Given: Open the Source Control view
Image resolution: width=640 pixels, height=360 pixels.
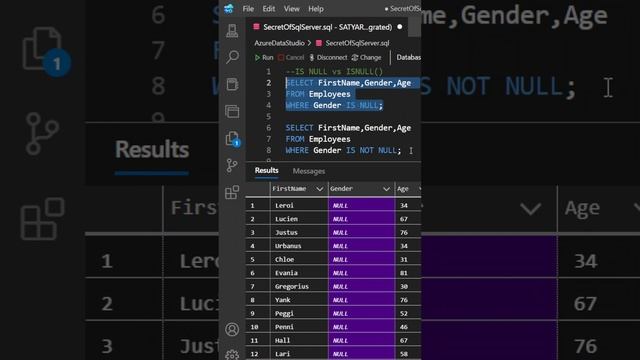Looking at the screenshot, I should 232,165.
